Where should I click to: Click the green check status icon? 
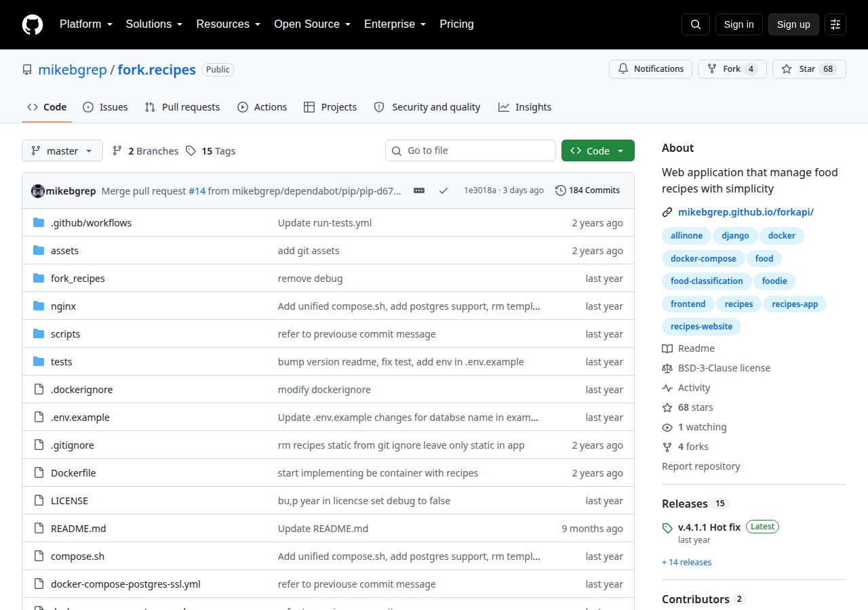(443, 190)
